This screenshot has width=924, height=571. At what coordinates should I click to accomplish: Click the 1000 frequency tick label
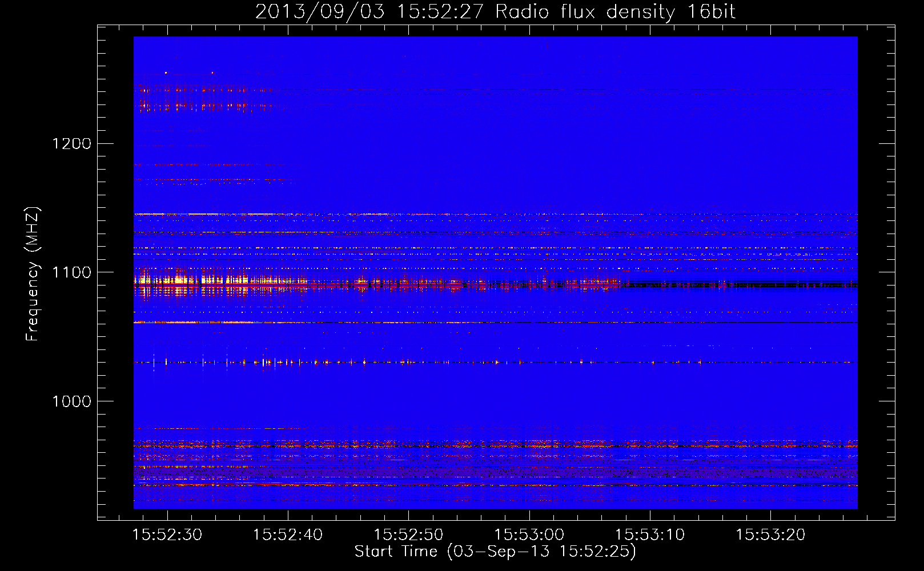[x=72, y=401]
